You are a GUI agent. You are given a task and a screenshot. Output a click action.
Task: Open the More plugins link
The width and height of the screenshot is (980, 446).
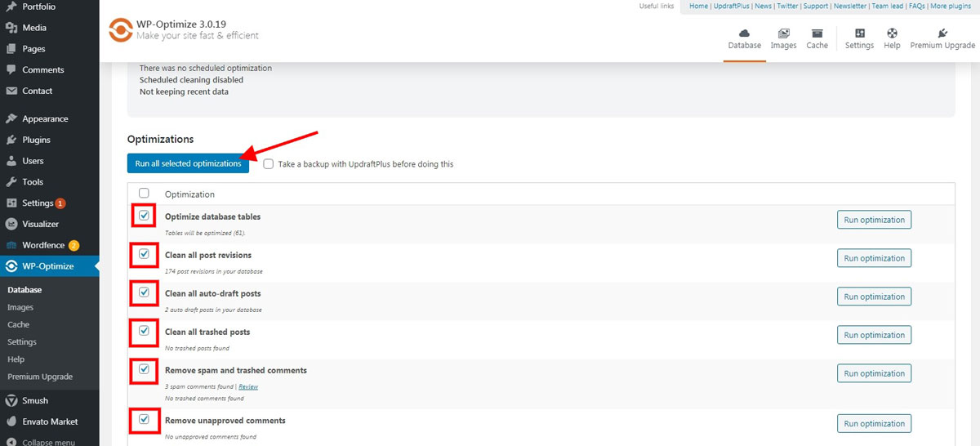click(951, 6)
